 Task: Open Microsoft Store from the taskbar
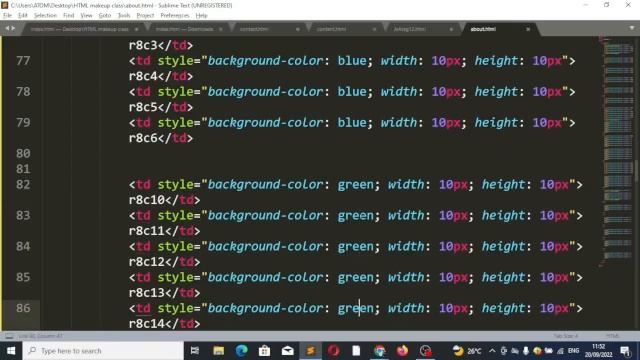[264, 351]
